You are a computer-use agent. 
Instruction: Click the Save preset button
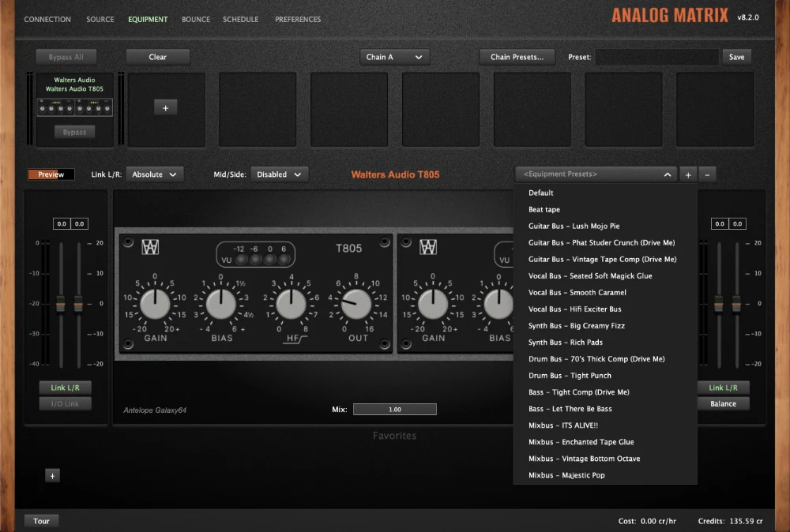[x=736, y=57]
